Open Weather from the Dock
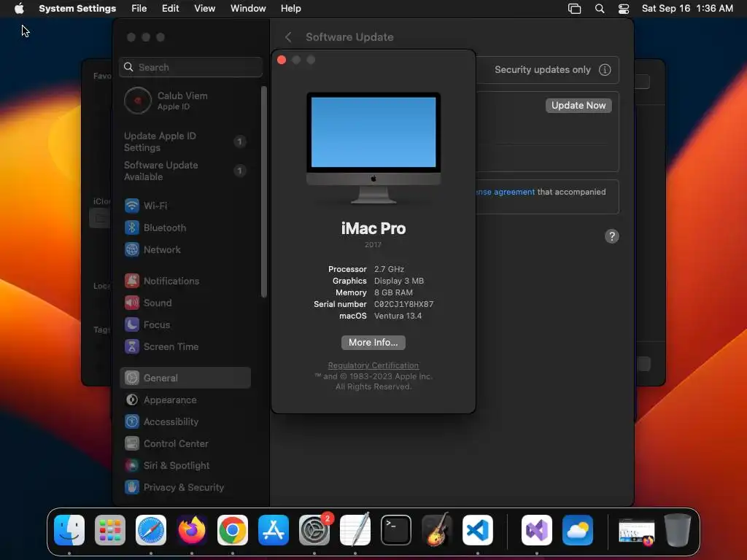The width and height of the screenshot is (747, 560). (578, 529)
